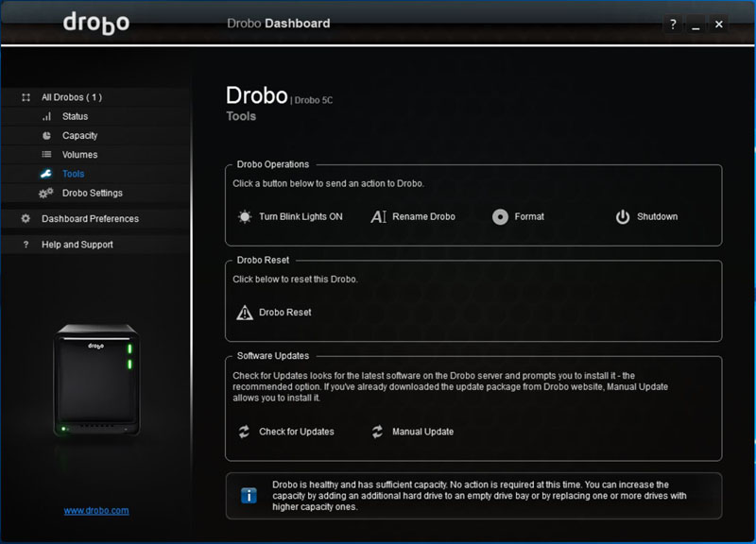756x544 pixels.
Task: Click the All Drobos grid icon
Action: click(x=26, y=97)
